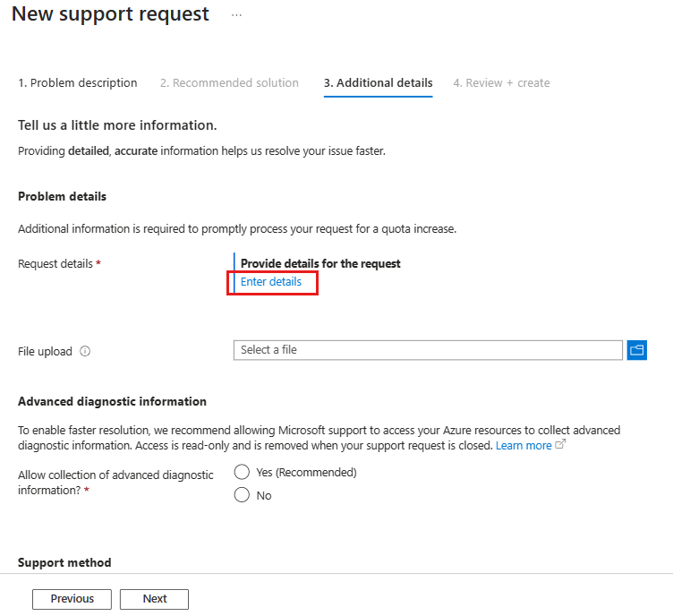Click the Advanced diagnostic information heading
The width and height of the screenshot is (673, 616).
[x=112, y=401]
